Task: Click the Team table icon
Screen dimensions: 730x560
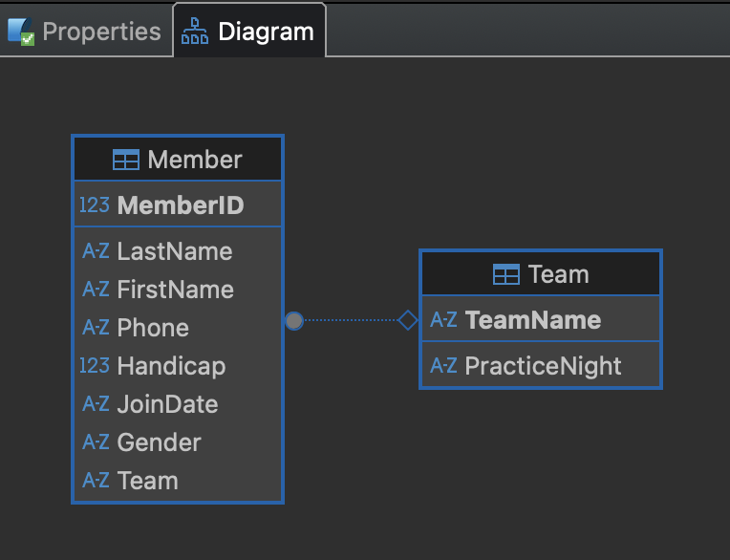Action: click(505, 275)
